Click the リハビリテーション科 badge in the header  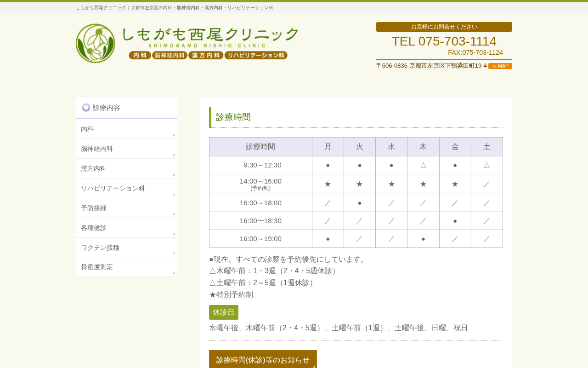click(256, 55)
